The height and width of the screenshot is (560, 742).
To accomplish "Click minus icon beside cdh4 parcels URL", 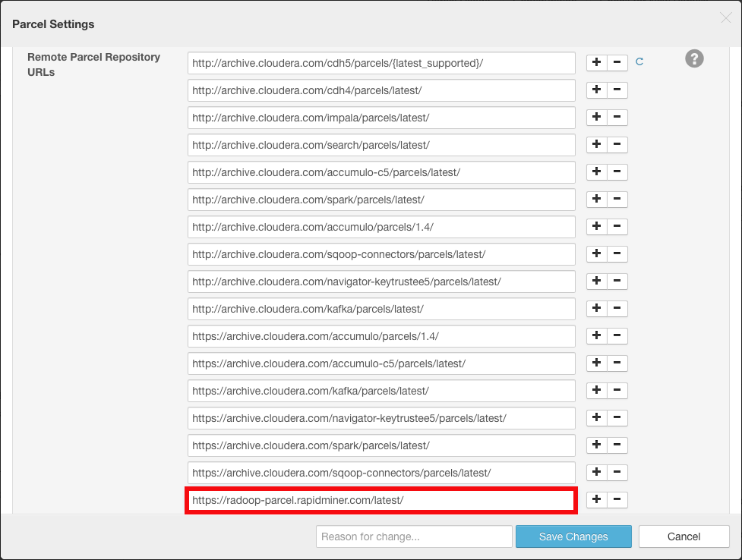I will [617, 90].
